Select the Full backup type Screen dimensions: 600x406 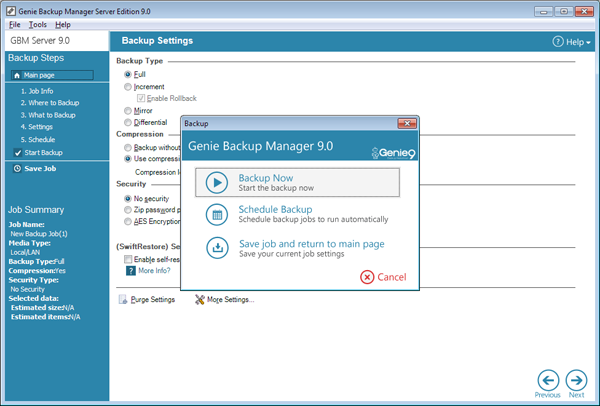(128, 74)
